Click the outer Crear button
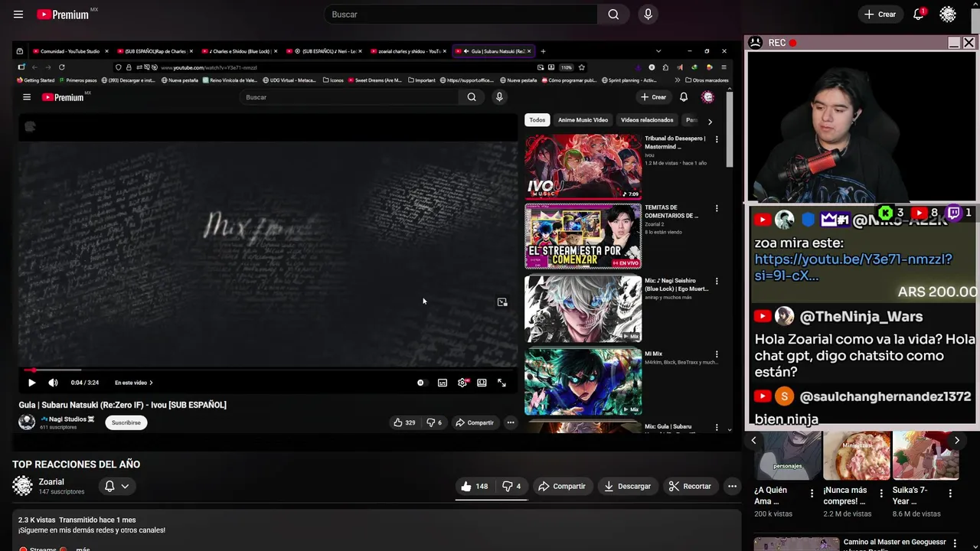980x551 pixels. tap(880, 15)
